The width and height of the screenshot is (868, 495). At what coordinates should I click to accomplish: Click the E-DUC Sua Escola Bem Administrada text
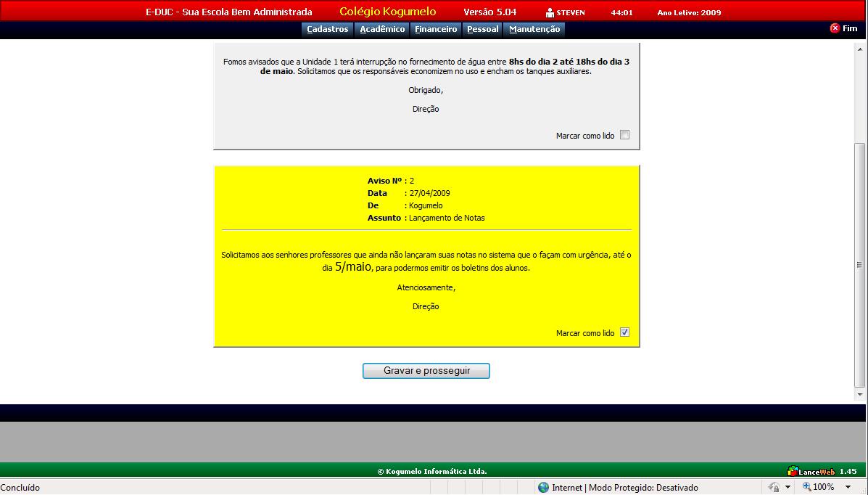click(x=228, y=12)
